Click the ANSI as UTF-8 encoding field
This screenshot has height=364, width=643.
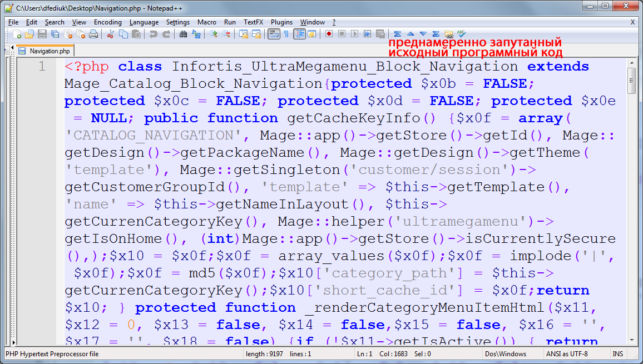(x=567, y=354)
